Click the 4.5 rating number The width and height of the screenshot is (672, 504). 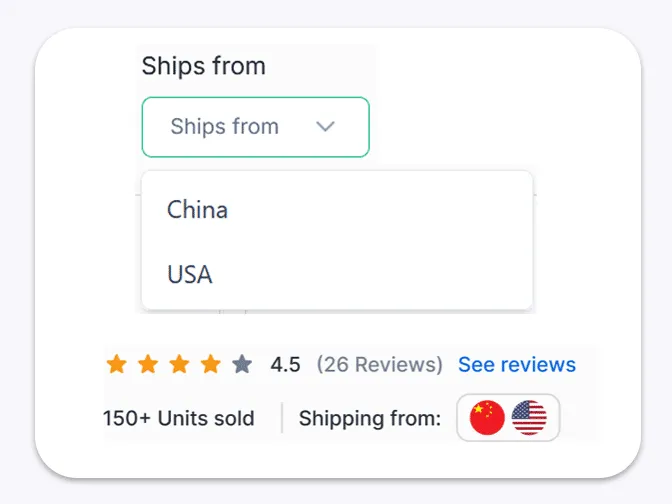tap(285, 365)
